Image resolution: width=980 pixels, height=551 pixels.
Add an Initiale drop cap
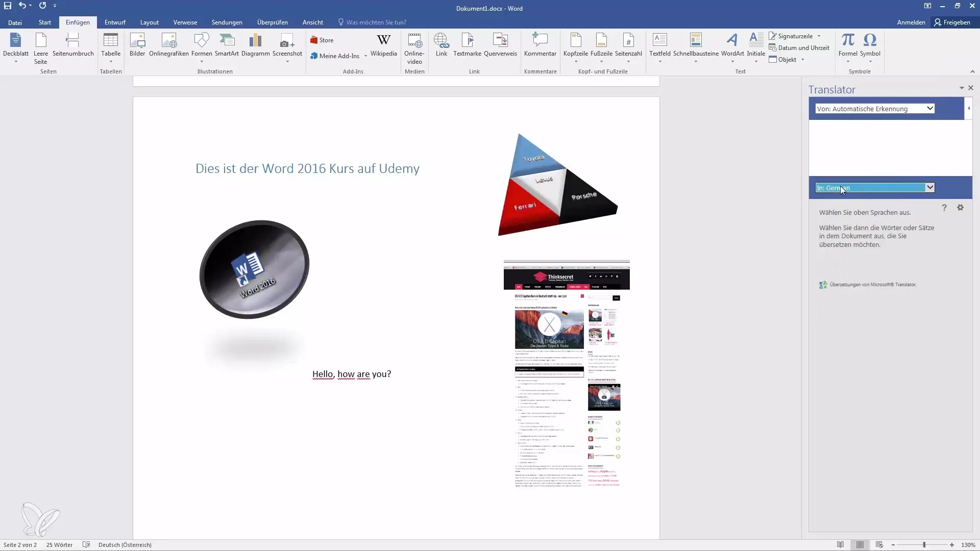pos(756,48)
